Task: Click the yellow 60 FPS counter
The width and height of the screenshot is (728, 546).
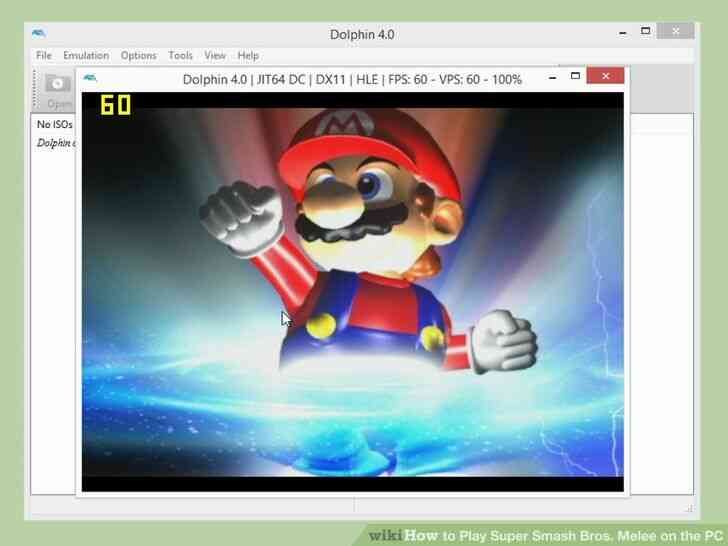Action: [x=116, y=105]
